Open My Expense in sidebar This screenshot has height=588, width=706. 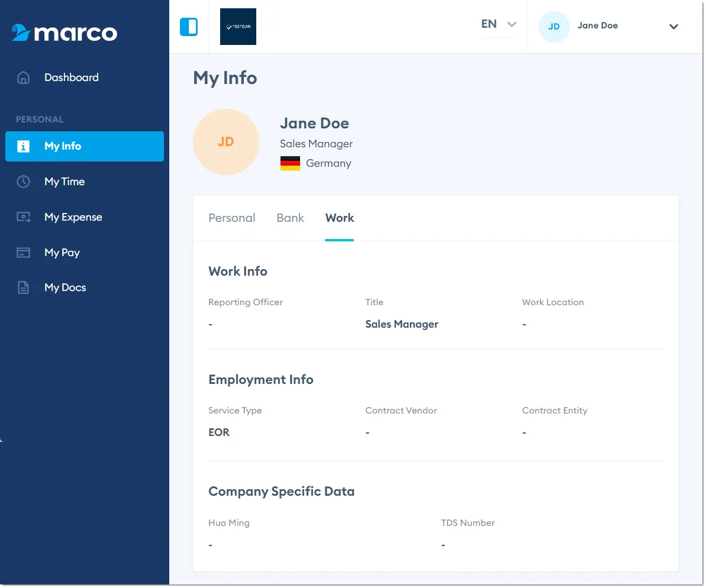[85, 217]
